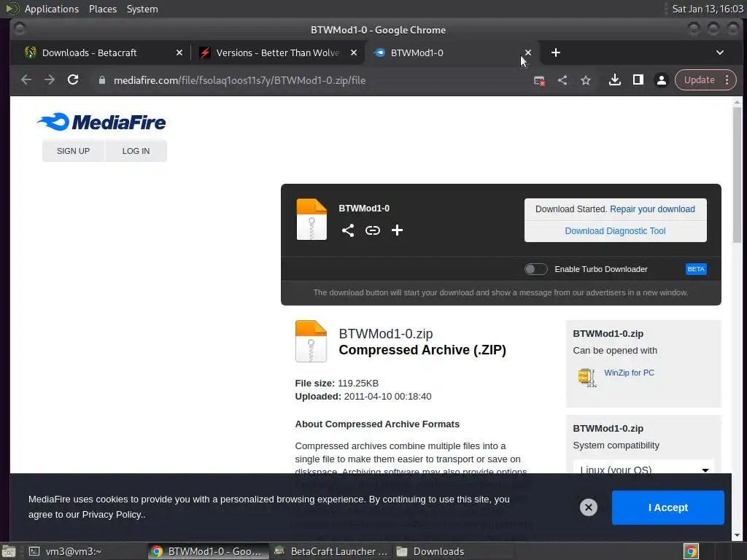Open the tab search dropdown arrow
747x560 pixels.
(x=720, y=52)
